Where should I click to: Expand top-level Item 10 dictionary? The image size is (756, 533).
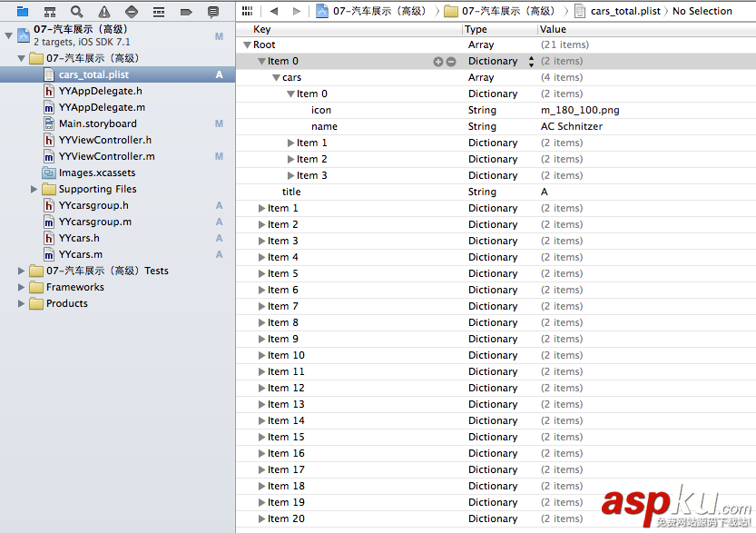click(x=261, y=356)
